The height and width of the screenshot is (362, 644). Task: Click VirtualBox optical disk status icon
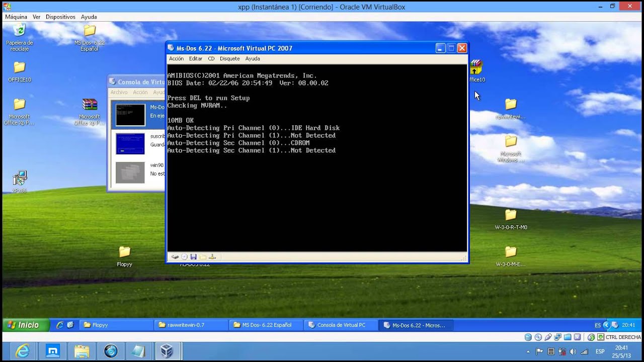[x=538, y=337]
